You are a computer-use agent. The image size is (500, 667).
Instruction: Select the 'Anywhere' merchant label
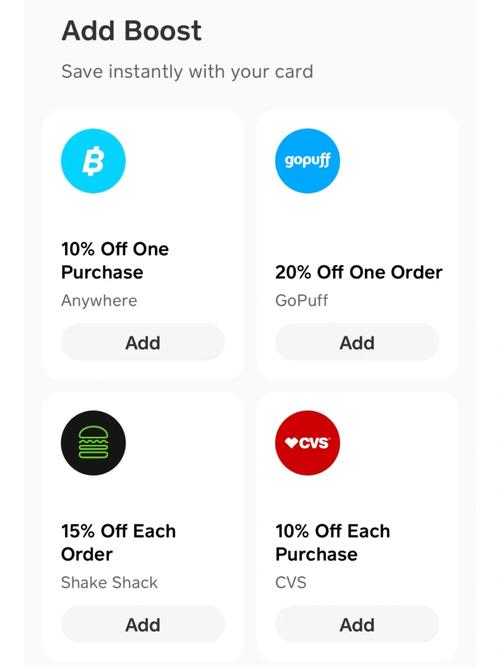click(x=99, y=301)
